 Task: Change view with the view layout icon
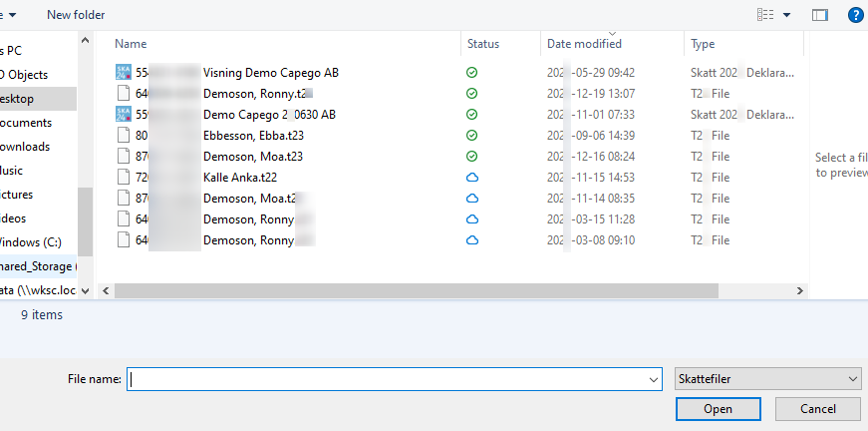click(765, 15)
